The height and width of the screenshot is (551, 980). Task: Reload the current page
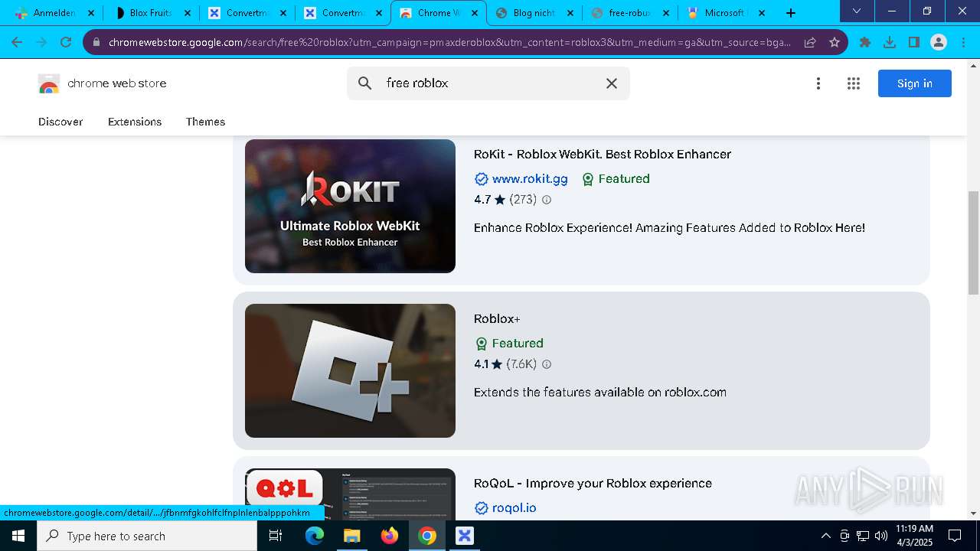(x=66, y=42)
